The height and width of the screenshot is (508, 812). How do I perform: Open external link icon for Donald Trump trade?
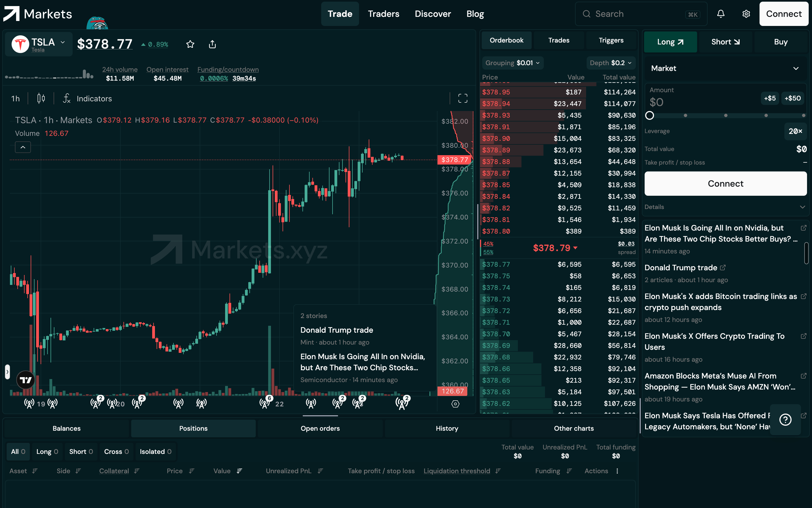point(723,268)
